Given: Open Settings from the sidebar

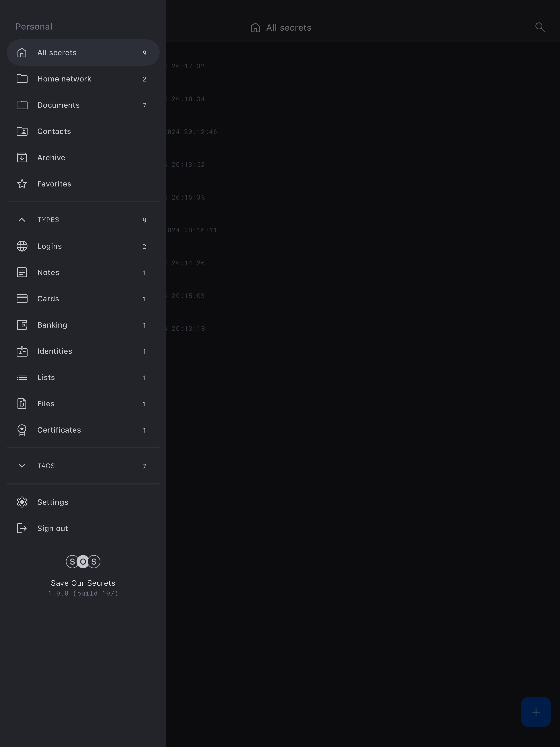Looking at the screenshot, I should (52, 502).
